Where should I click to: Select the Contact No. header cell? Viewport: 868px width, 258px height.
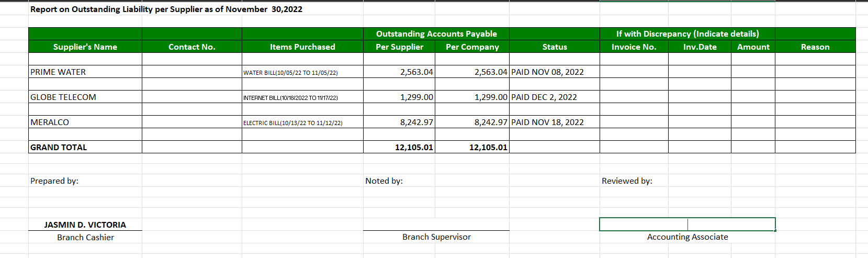coord(192,47)
